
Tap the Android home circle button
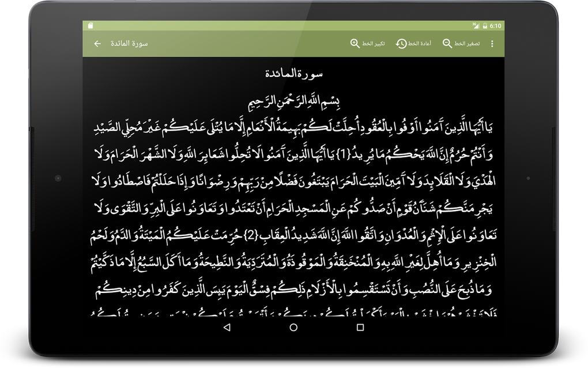[x=293, y=328]
